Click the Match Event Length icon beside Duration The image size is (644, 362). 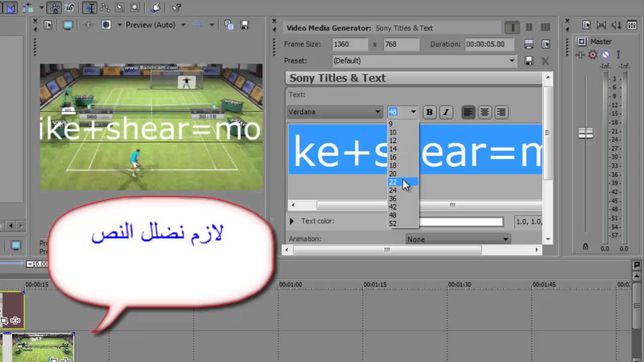coord(529,44)
